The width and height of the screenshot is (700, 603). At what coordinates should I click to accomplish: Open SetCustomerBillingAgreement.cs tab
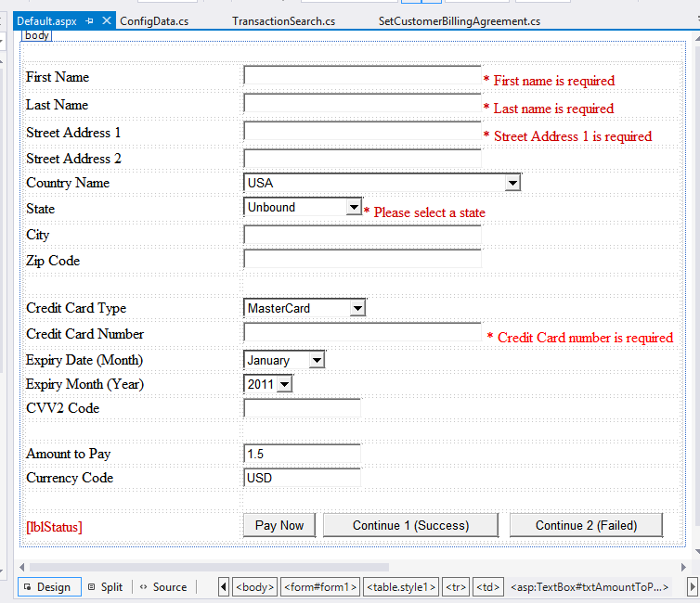click(459, 20)
